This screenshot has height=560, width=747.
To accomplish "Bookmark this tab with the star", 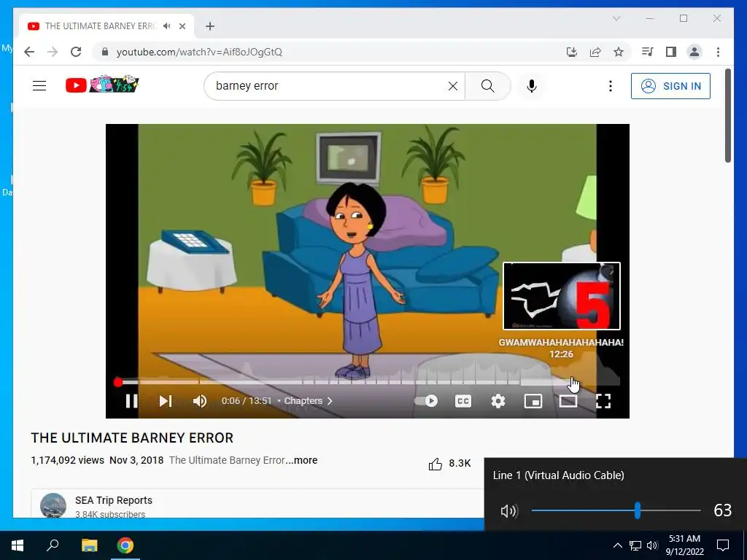I will (619, 52).
